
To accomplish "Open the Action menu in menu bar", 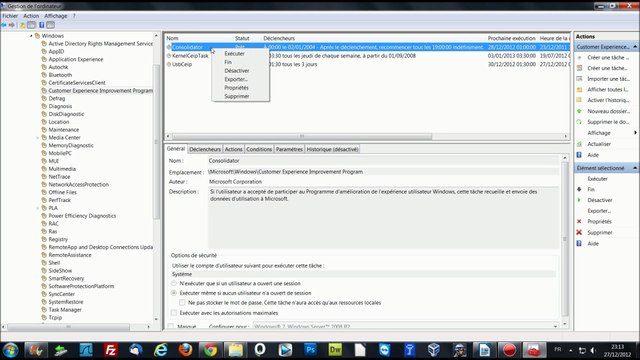I will tap(31, 16).
